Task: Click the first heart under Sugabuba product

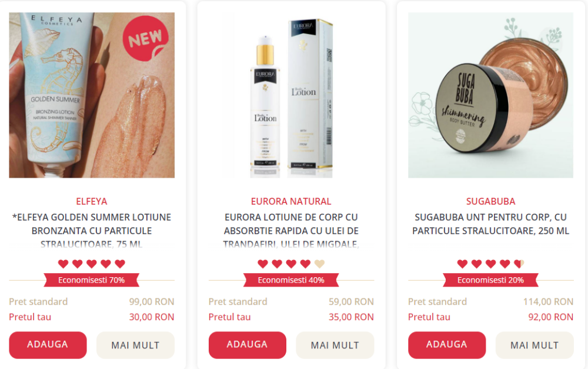Action: pyautogui.click(x=462, y=264)
